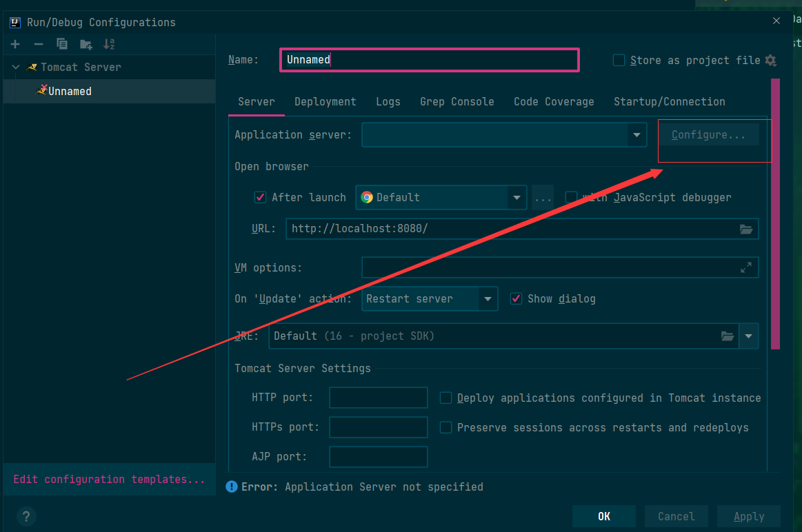The image size is (802, 532).
Task: Enable Store as project file checkbox
Action: (619, 61)
